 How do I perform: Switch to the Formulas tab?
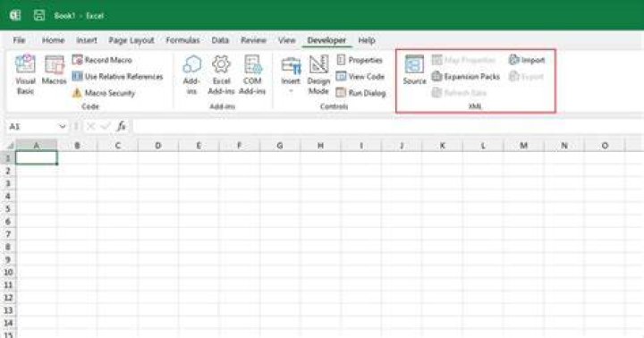pos(182,40)
